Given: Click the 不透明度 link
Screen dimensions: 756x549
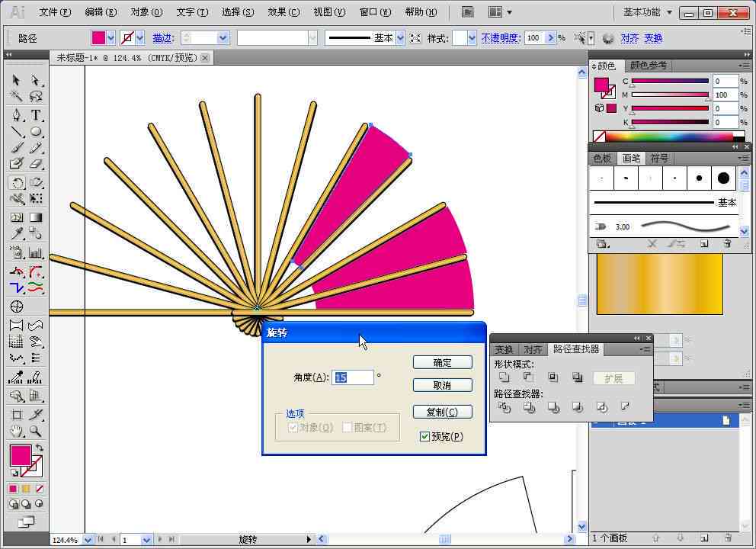Looking at the screenshot, I should point(500,37).
